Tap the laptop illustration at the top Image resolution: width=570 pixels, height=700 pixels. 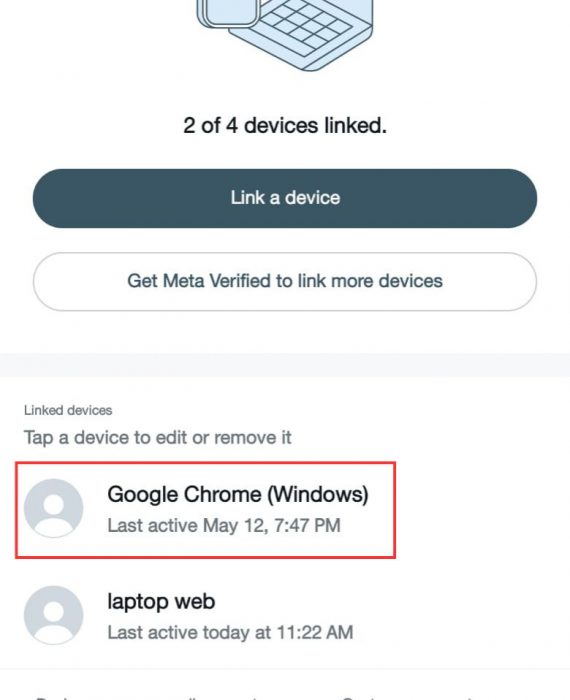tap(285, 35)
